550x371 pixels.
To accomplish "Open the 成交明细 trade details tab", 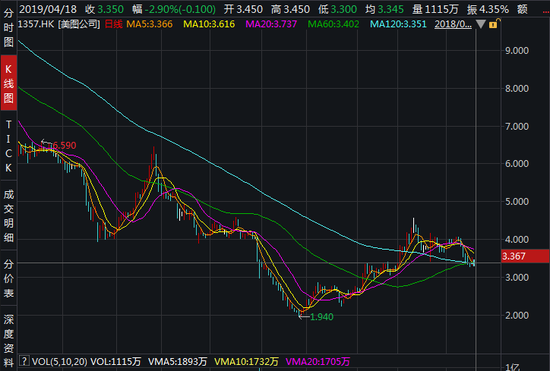I will click(8, 215).
